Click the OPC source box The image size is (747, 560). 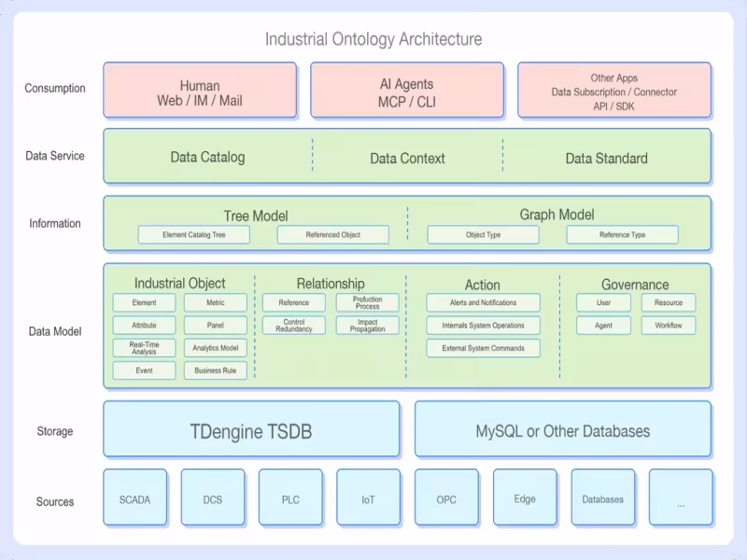pos(446,497)
